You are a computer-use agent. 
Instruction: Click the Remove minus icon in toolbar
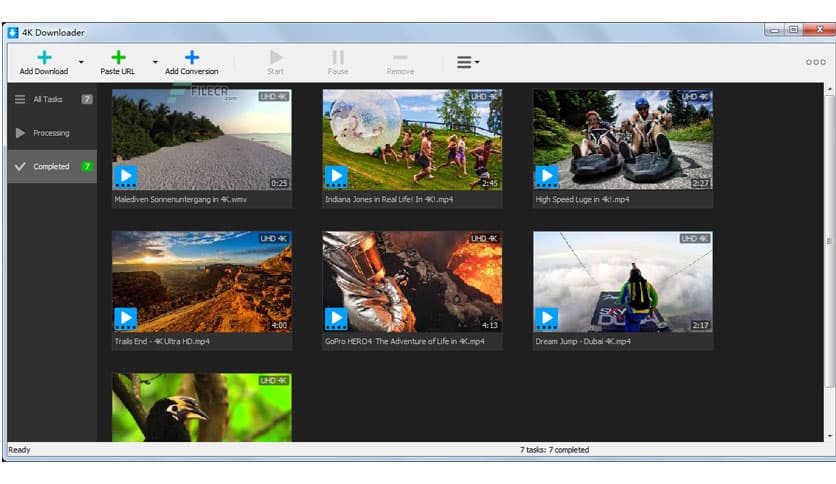pos(400,57)
